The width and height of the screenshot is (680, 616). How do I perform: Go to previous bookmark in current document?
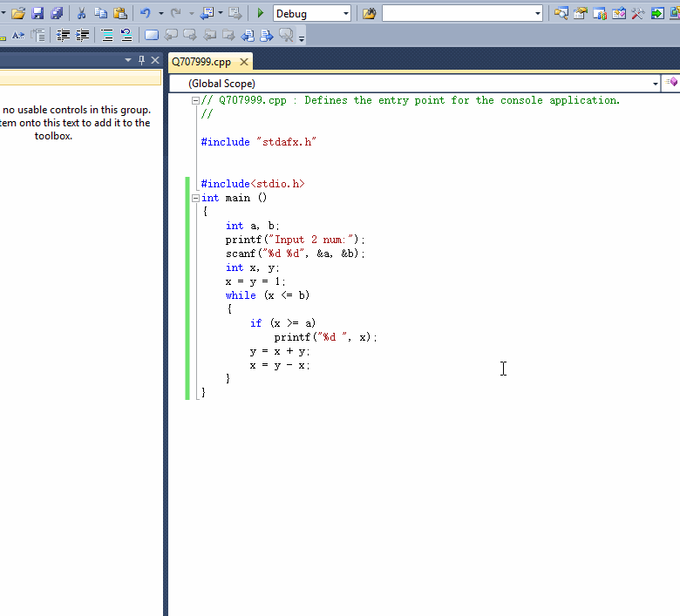(x=248, y=35)
